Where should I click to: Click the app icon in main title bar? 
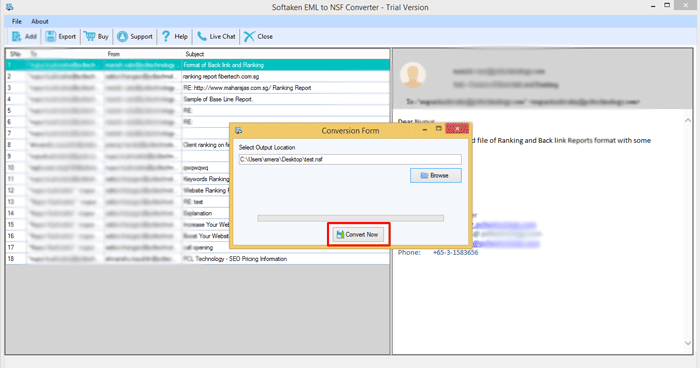point(9,7)
